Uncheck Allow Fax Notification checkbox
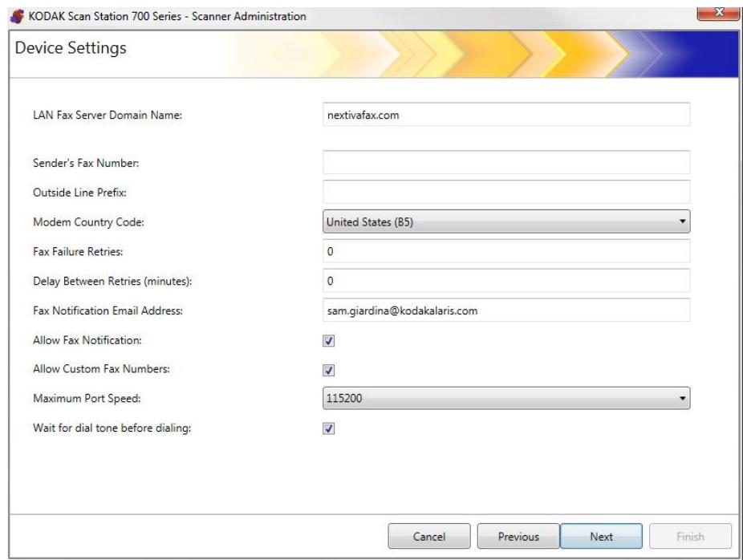743x560 pixels. pos(329,341)
